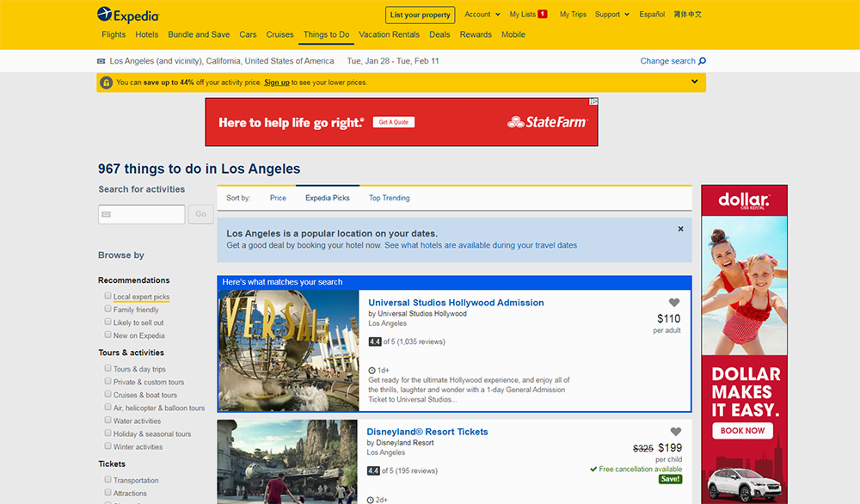Check the Family friendly checkbox
860x504 pixels.
tap(108, 309)
